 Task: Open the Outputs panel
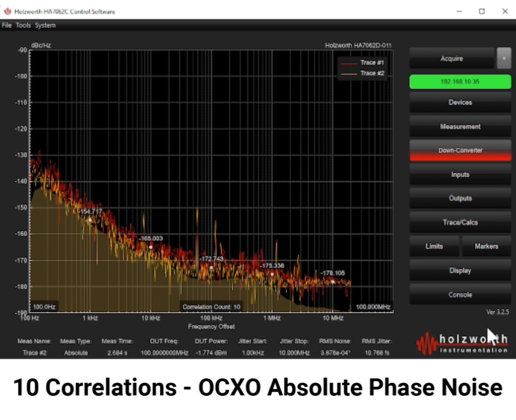click(x=460, y=198)
